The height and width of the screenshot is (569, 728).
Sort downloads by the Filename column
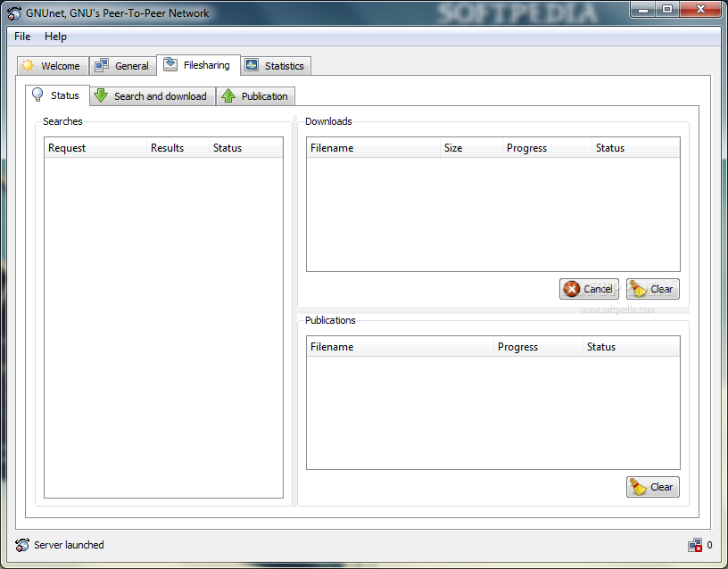373,148
